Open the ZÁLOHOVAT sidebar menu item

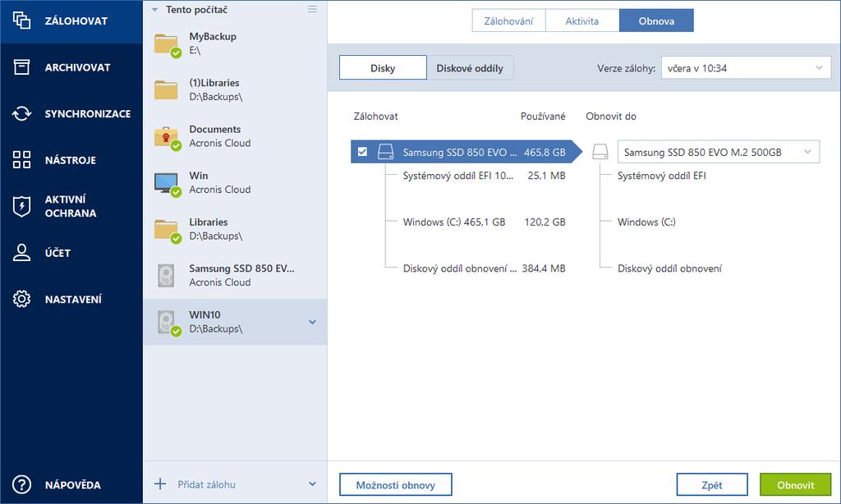71,21
